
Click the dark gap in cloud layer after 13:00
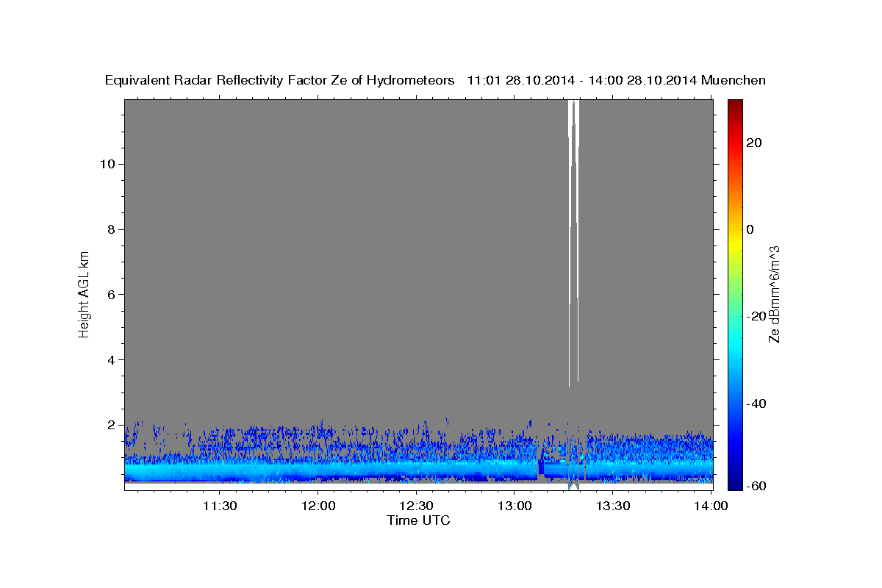click(x=542, y=468)
